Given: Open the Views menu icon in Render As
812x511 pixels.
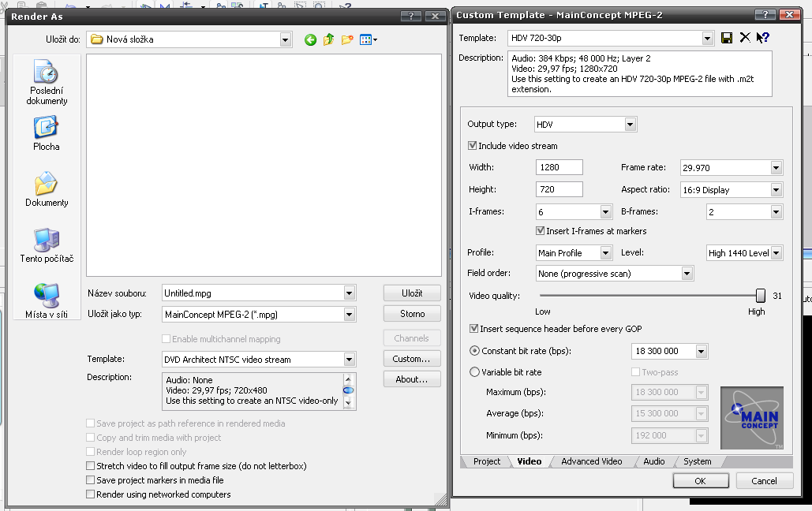Looking at the screenshot, I should tap(369, 40).
